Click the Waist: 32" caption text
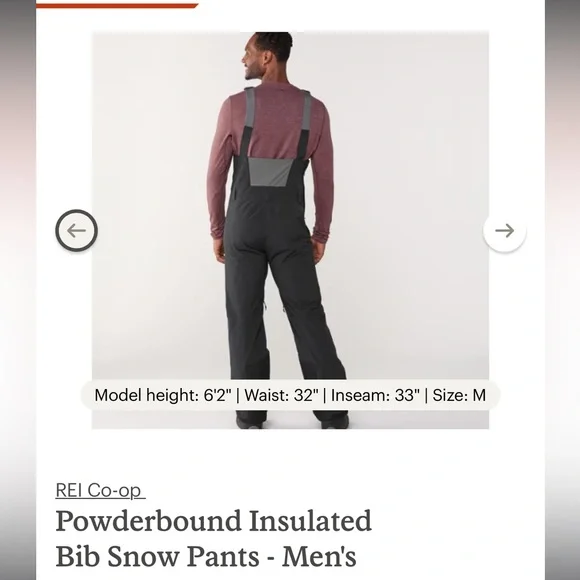The width and height of the screenshot is (580, 580). pos(281,395)
